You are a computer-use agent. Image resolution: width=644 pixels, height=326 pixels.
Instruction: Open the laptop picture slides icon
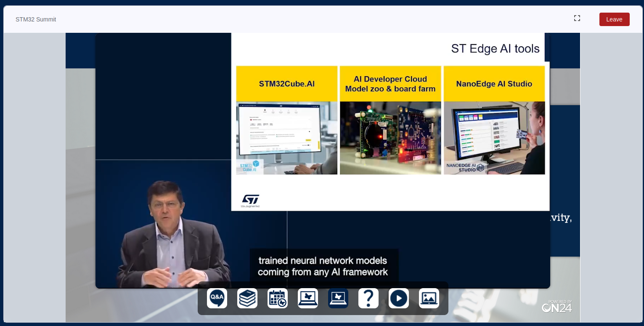429,298
